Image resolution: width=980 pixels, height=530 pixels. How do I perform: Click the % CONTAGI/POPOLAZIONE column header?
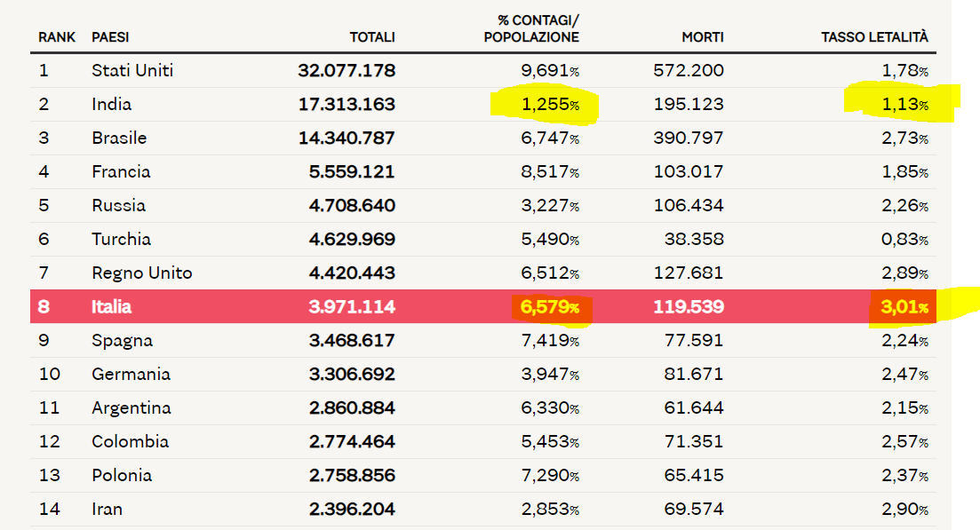pyautogui.click(x=531, y=28)
